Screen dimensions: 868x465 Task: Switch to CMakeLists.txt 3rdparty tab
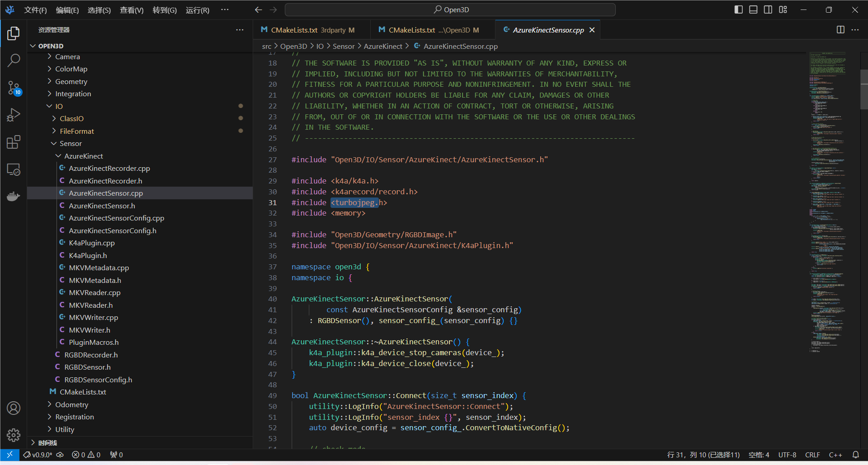(x=308, y=30)
